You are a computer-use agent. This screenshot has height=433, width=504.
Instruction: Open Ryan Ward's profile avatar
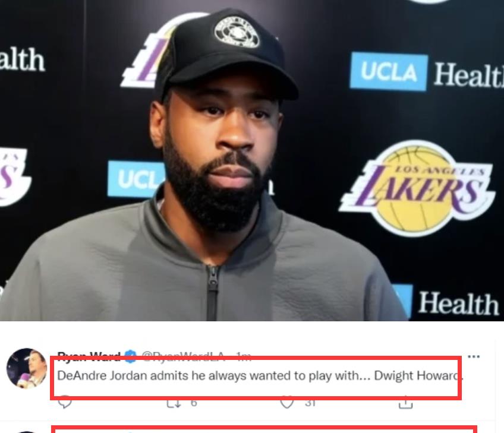click(27, 368)
